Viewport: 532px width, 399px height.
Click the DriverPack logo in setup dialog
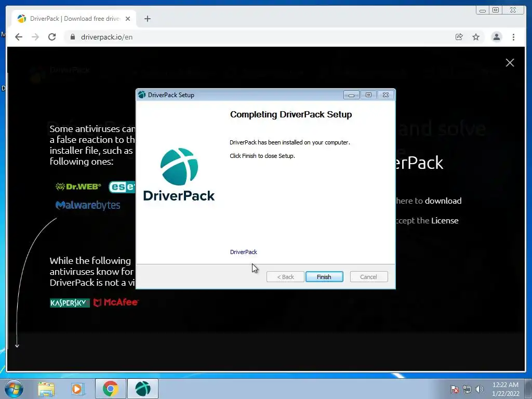pyautogui.click(x=179, y=175)
